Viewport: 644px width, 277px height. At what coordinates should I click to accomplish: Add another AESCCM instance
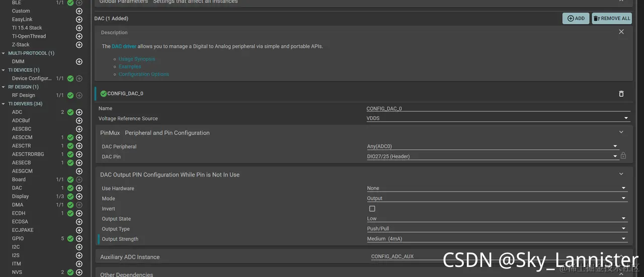pyautogui.click(x=79, y=137)
